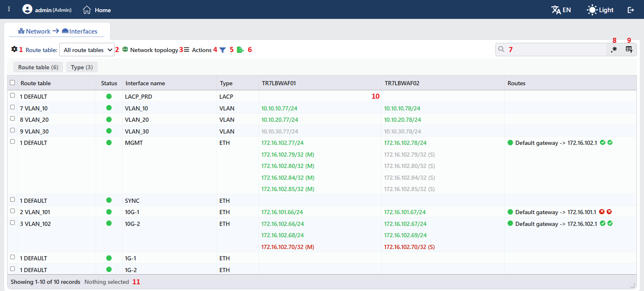644x291 pixels.
Task: Click red X icons on 172.16.101.1 gateway
Action: click(x=605, y=212)
